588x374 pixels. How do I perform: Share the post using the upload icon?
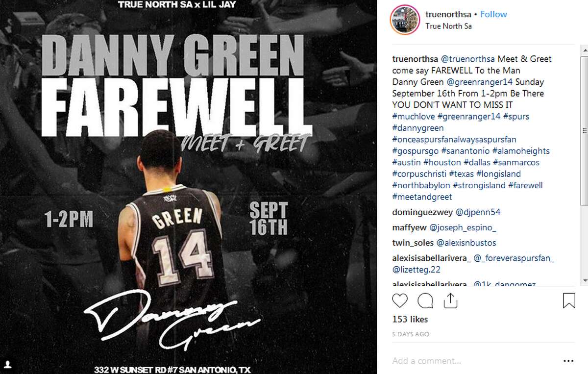tap(450, 299)
